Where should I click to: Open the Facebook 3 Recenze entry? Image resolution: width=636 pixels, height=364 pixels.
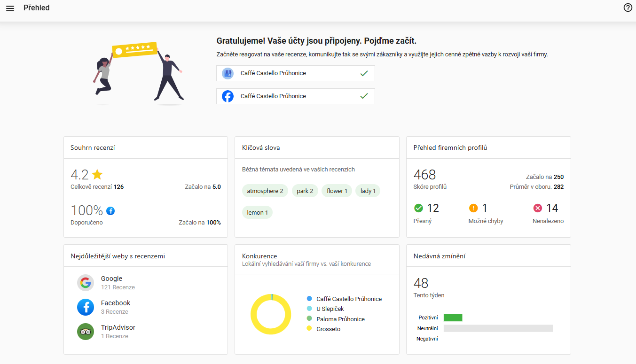tap(116, 307)
